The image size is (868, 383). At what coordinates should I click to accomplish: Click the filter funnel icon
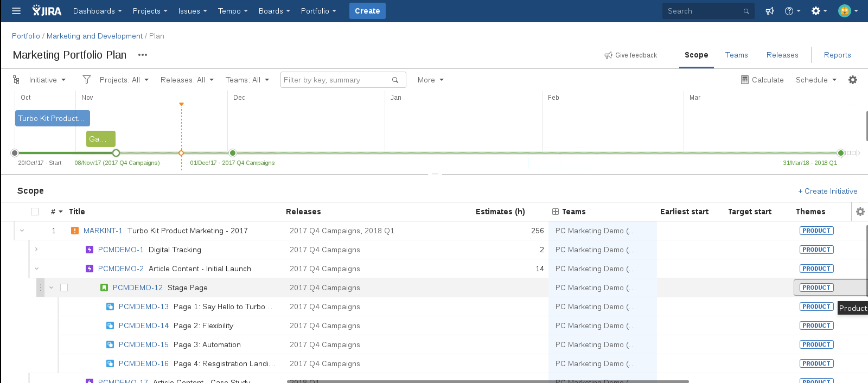[87, 80]
